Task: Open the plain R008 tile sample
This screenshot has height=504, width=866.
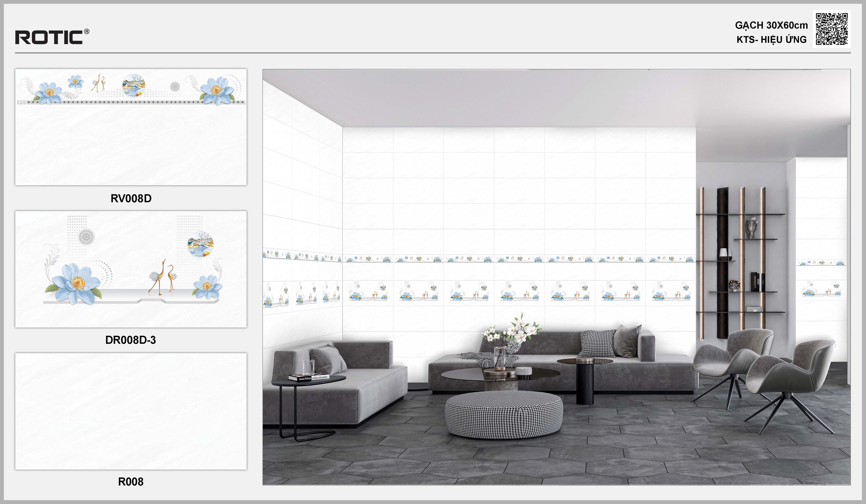Action: click(131, 411)
